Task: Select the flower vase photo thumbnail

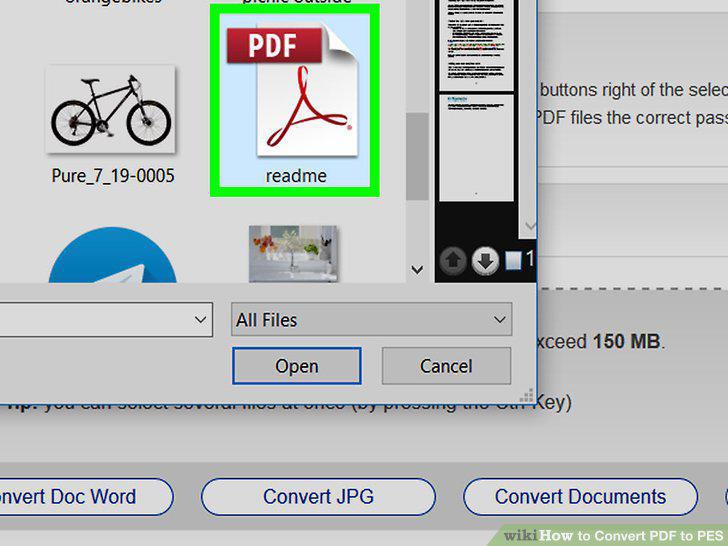Action: click(x=293, y=254)
